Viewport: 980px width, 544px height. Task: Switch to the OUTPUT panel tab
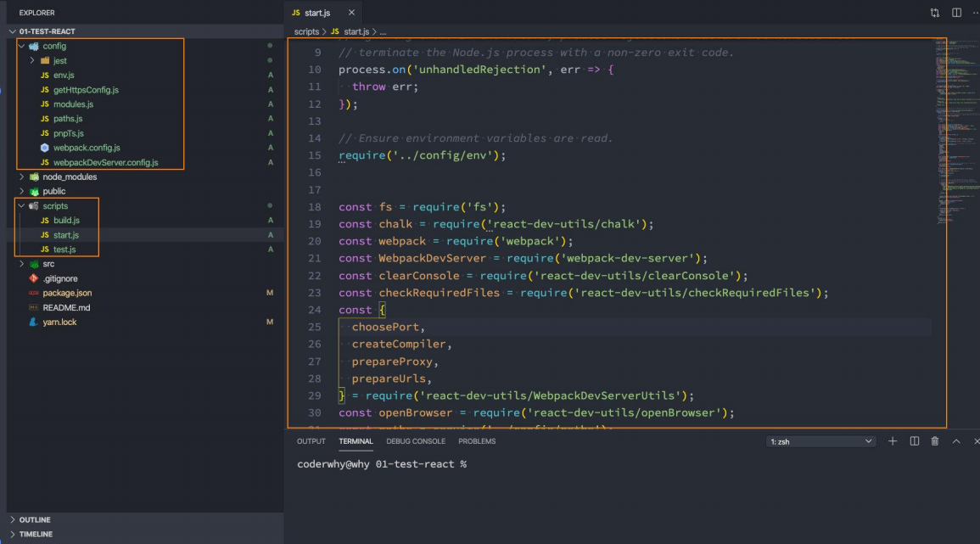(x=311, y=441)
